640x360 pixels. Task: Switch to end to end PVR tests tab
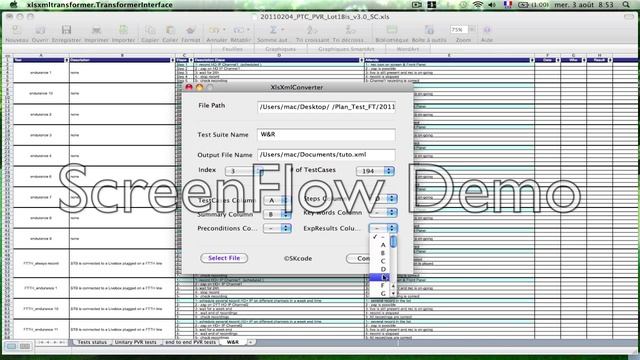[x=190, y=342]
